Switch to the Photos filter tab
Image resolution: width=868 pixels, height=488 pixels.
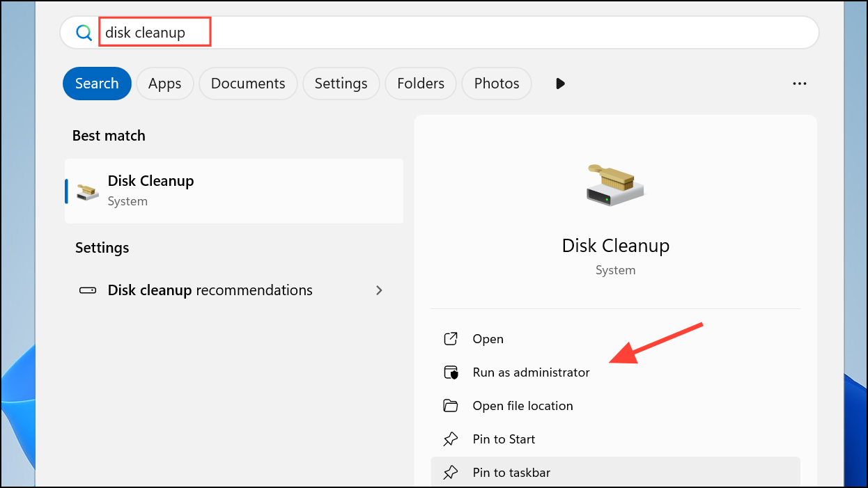497,84
